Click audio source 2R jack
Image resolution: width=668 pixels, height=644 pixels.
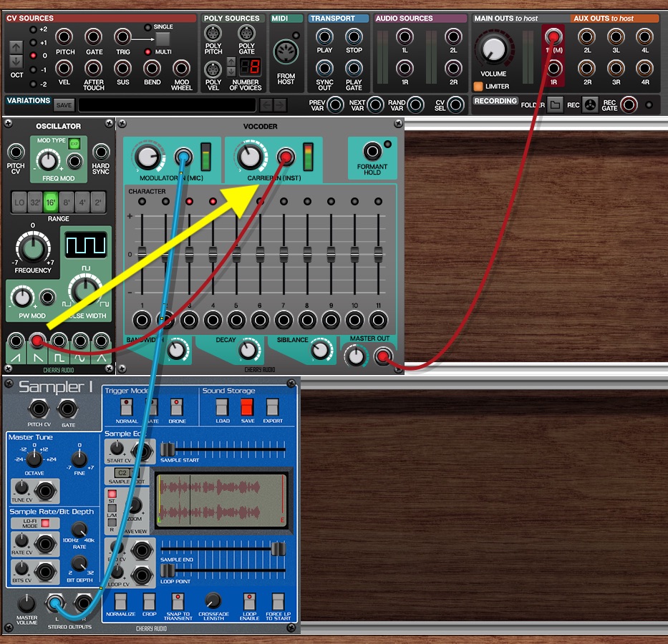[453, 68]
